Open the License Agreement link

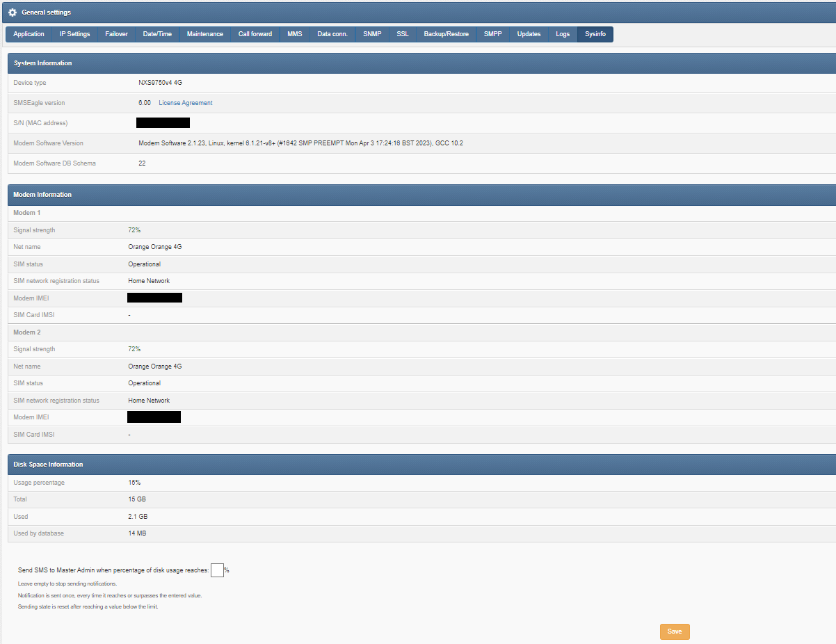[186, 103]
